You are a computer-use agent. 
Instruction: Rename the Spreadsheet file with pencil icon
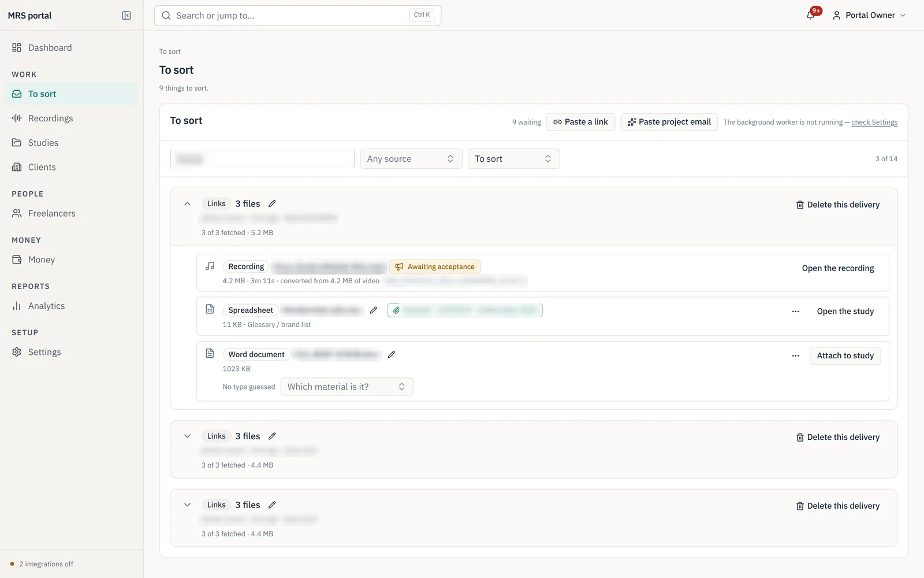374,310
